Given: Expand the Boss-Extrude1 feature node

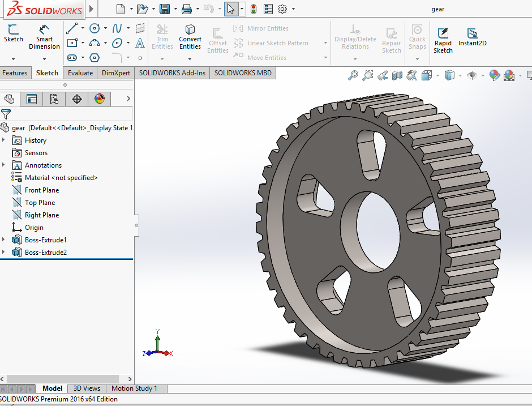Looking at the screenshot, I should (x=5, y=240).
